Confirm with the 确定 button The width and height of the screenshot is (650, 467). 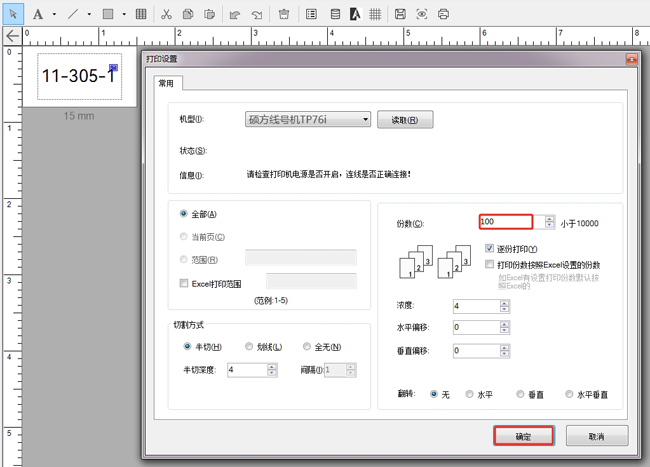(x=524, y=436)
